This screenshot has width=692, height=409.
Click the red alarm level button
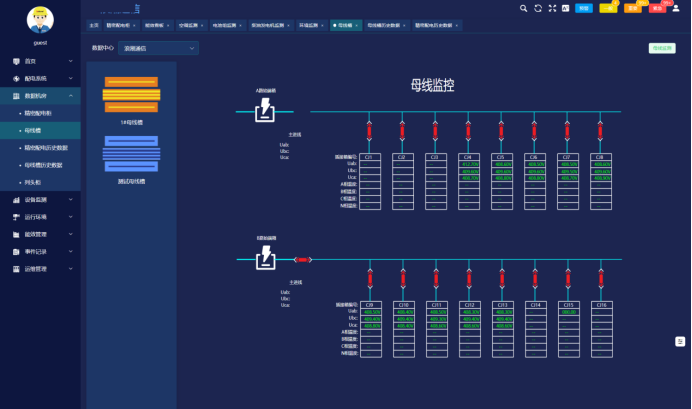point(657,8)
